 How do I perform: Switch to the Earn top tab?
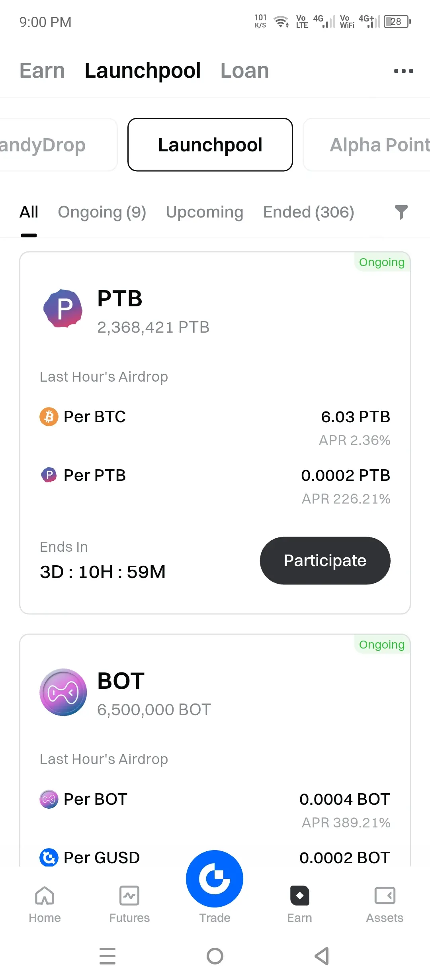point(42,71)
